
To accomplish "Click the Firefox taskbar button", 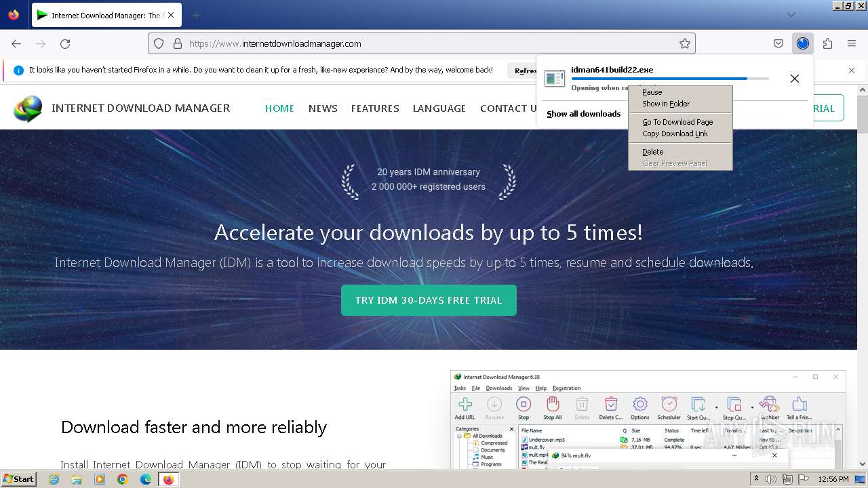I will point(168,479).
